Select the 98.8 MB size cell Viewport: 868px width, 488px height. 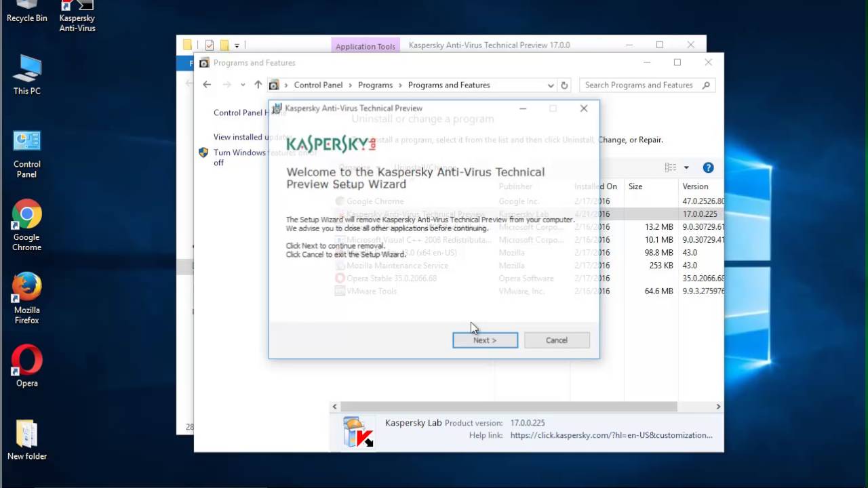coord(659,253)
